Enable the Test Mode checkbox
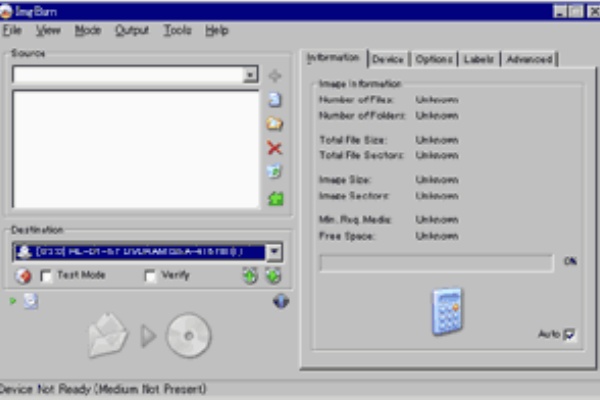The image size is (600, 400). pos(46,276)
